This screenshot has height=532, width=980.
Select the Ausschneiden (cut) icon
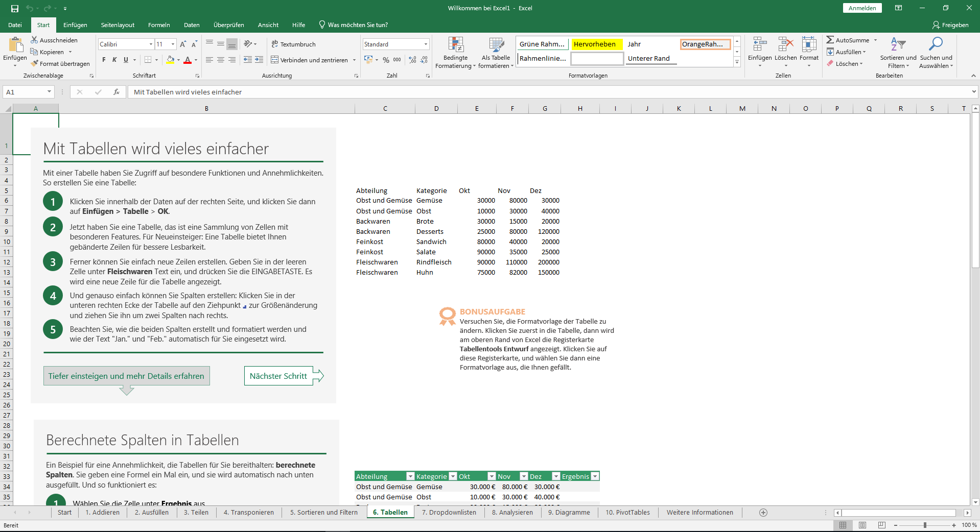point(34,39)
